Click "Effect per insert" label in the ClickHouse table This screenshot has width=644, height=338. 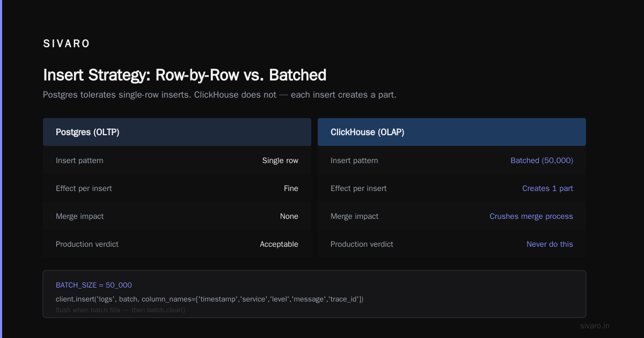(358, 188)
